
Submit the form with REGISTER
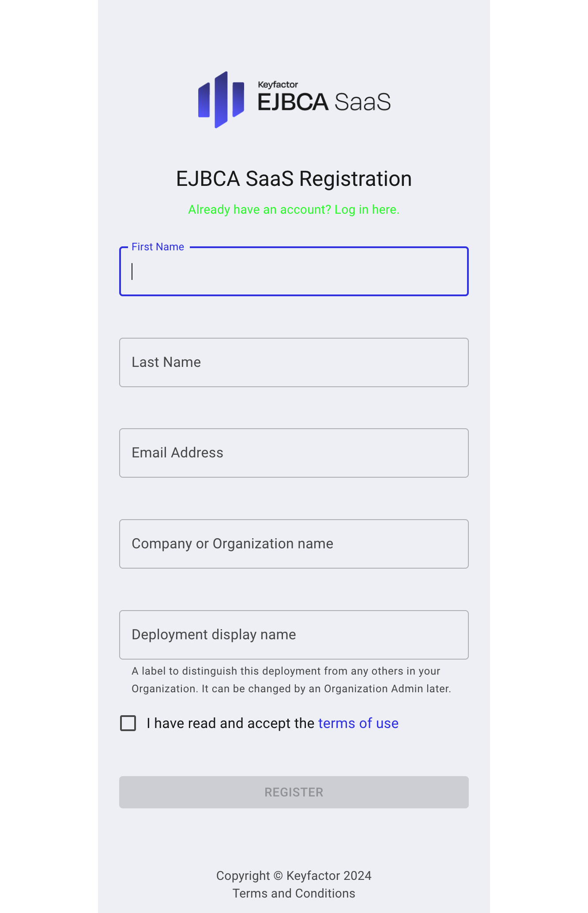point(294,792)
